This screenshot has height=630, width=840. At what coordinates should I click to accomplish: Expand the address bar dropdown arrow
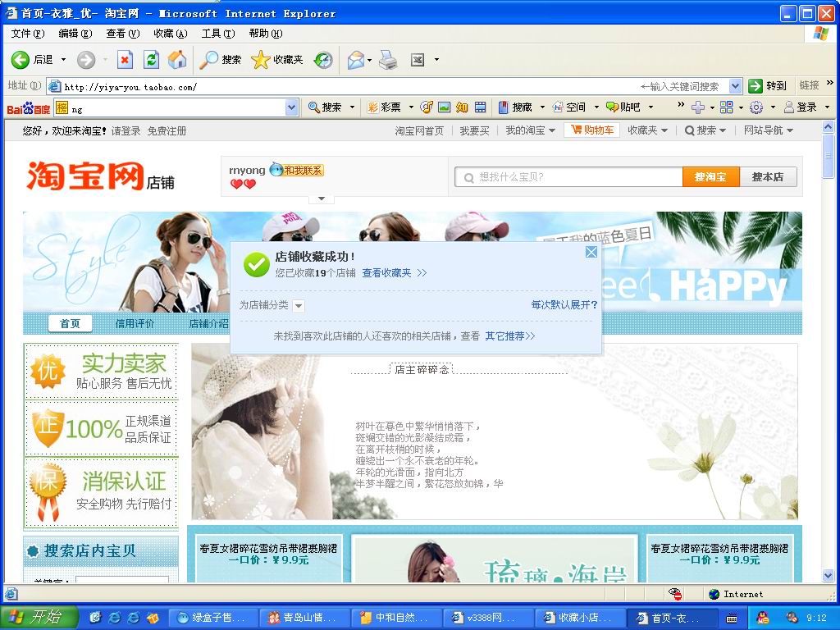point(736,85)
